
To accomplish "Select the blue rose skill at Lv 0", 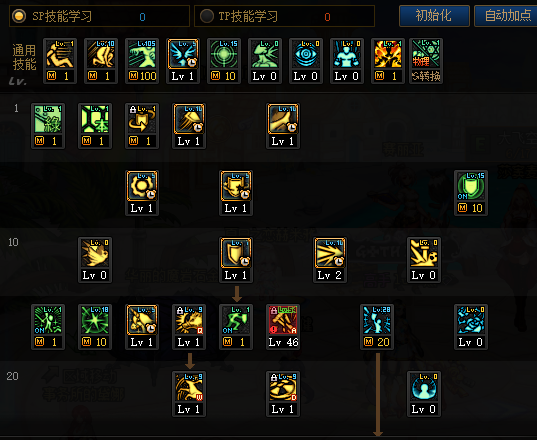I will pyautogui.click(x=471, y=327).
